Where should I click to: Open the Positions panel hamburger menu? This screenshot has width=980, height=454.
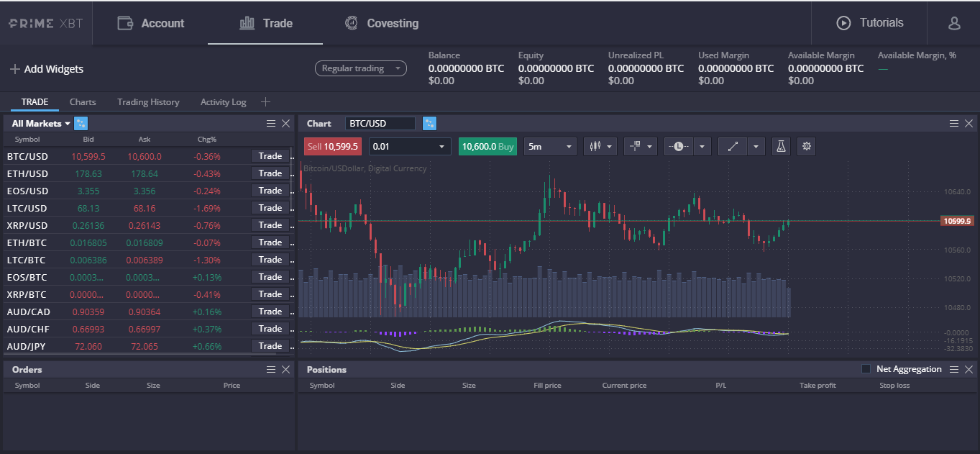(954, 369)
